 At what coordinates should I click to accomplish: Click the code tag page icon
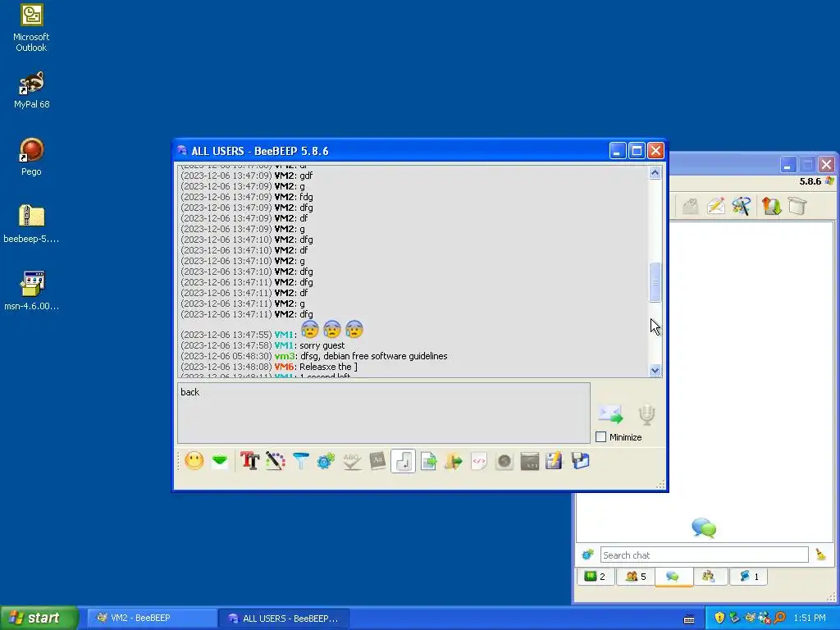point(479,461)
